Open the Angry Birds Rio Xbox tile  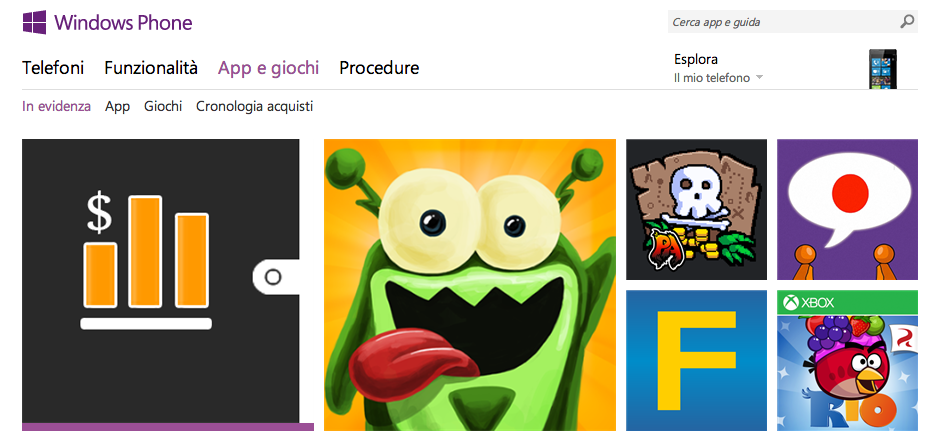847,361
